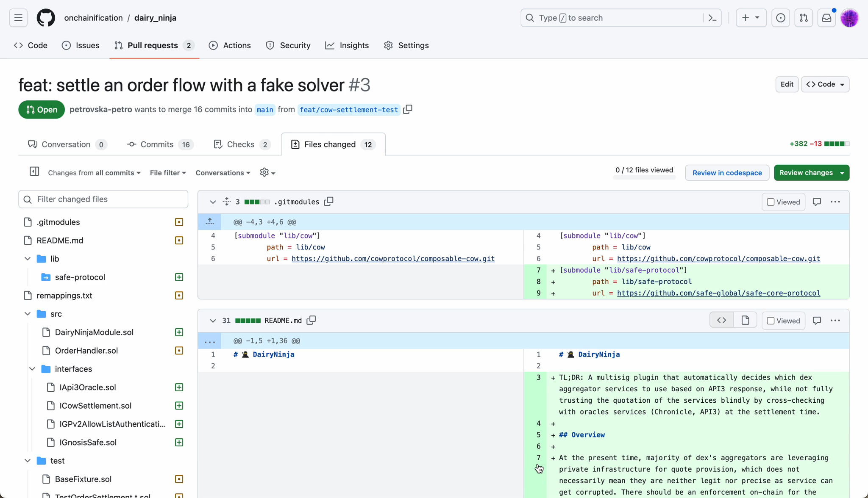Show the README.md rich diff
The height and width of the screenshot is (498, 868).
pos(745,321)
